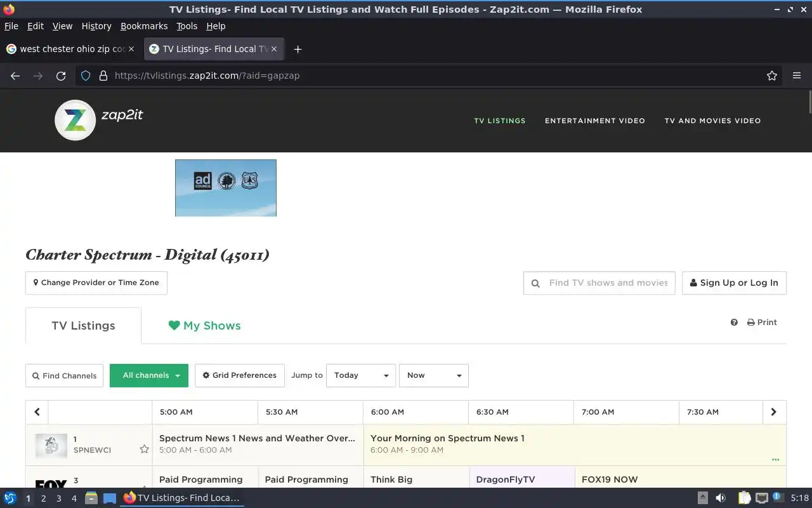812x508 pixels.
Task: Click the tray up-arrow panel icon
Action: [702, 498]
